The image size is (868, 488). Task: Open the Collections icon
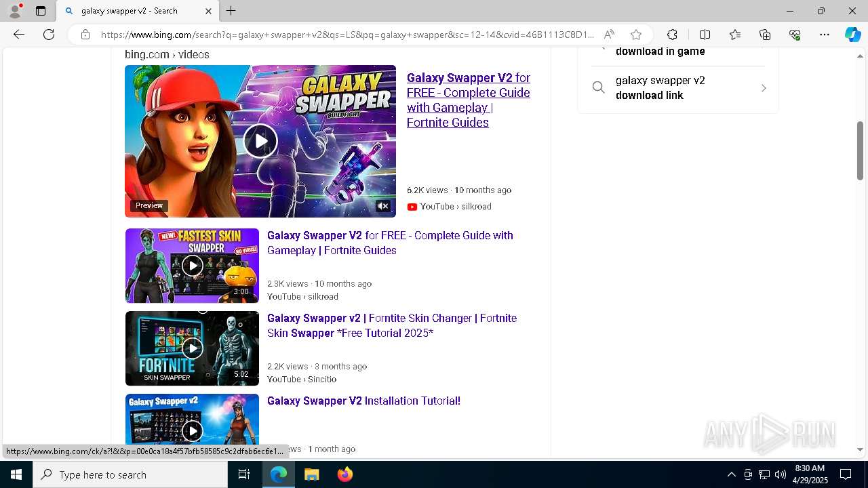point(765,35)
